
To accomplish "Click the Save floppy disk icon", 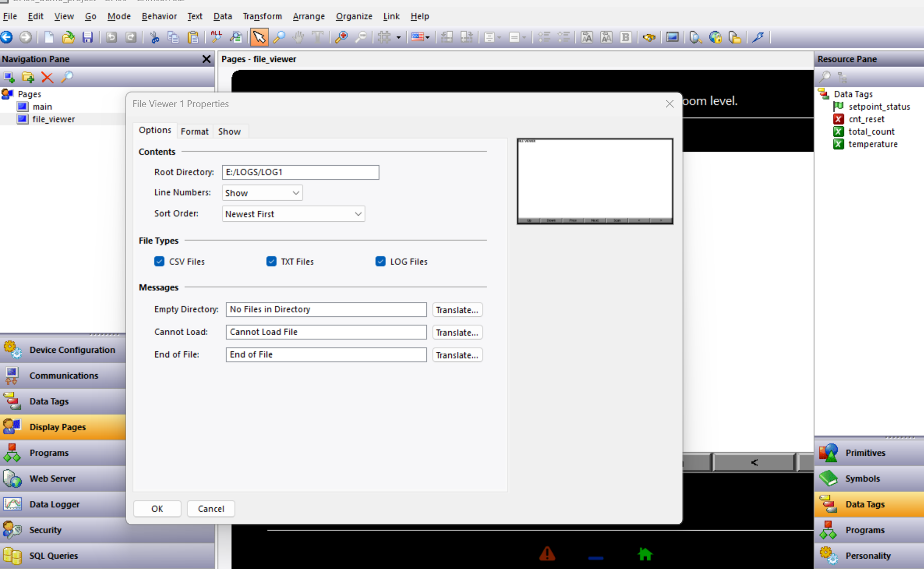I will tap(87, 37).
